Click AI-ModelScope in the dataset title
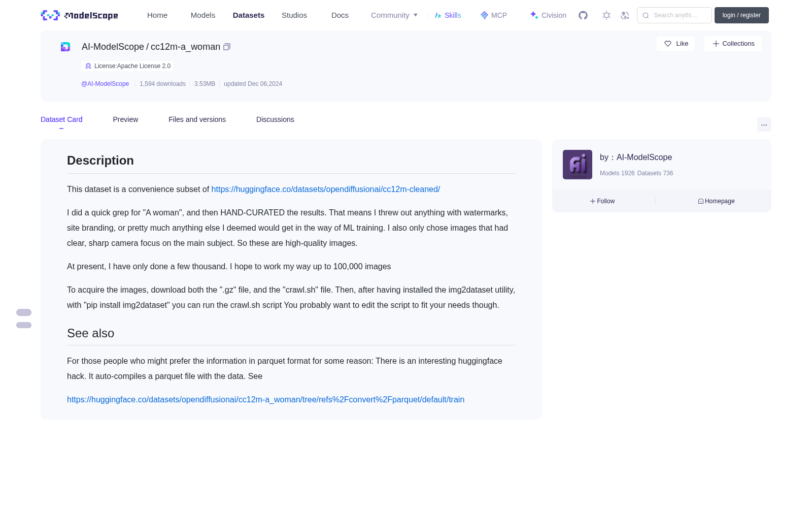The width and height of the screenshot is (812, 508). point(113,47)
